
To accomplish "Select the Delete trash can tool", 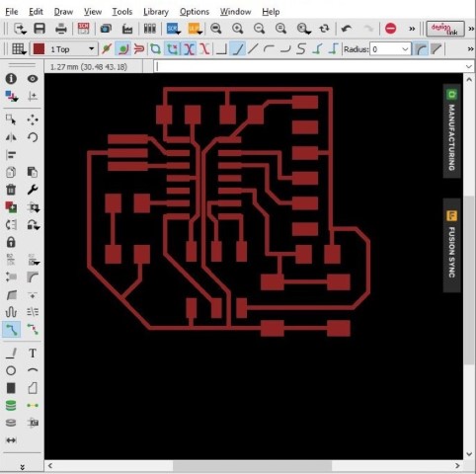I will point(11,190).
